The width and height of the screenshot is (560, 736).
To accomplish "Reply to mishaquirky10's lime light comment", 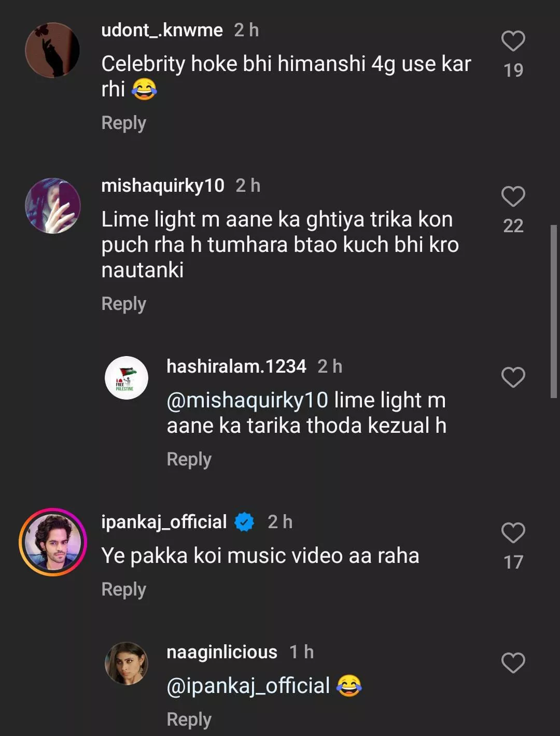I will [123, 304].
